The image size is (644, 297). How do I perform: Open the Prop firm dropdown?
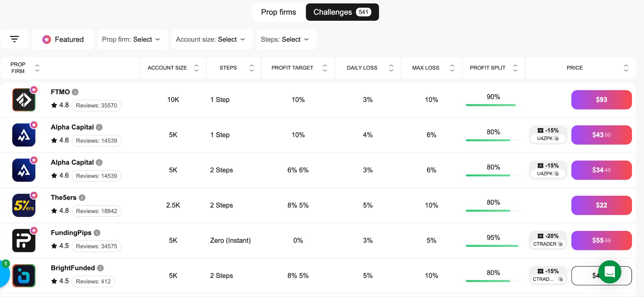[132, 39]
